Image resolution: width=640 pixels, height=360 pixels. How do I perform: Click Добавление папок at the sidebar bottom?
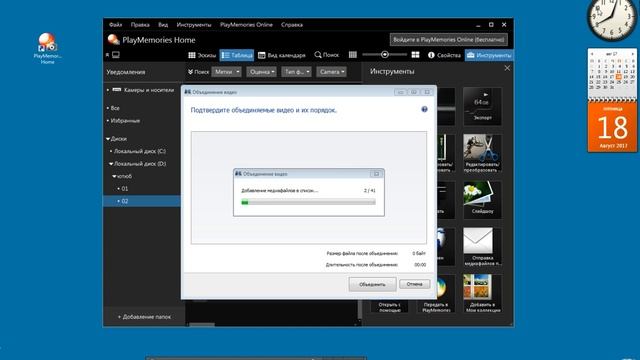144,317
